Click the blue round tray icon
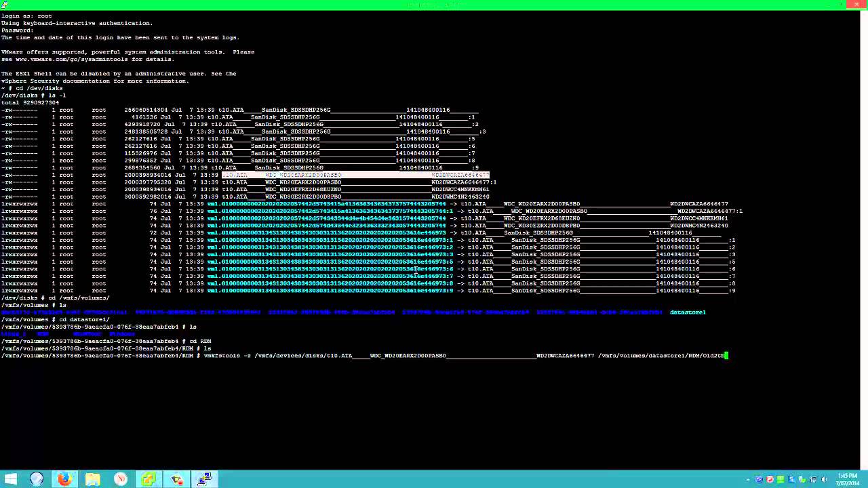Viewport: 868px width, 488px height. point(759,479)
